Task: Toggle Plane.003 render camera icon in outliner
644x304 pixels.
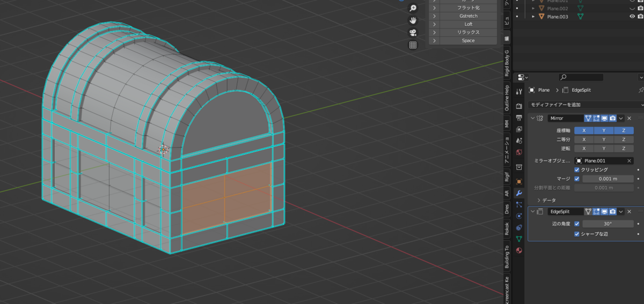Action: pos(640,17)
